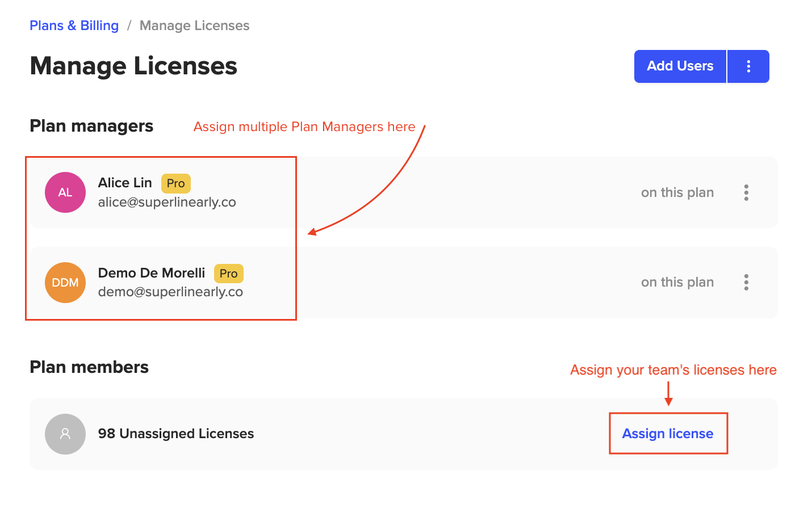Click the Pro badge beside Alice Lin

coord(176,183)
